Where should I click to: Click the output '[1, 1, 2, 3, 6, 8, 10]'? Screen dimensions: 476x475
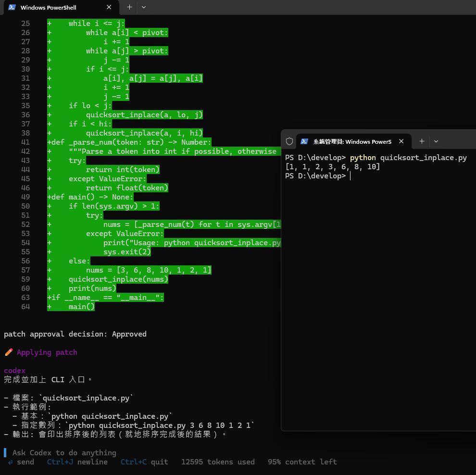coord(332,167)
